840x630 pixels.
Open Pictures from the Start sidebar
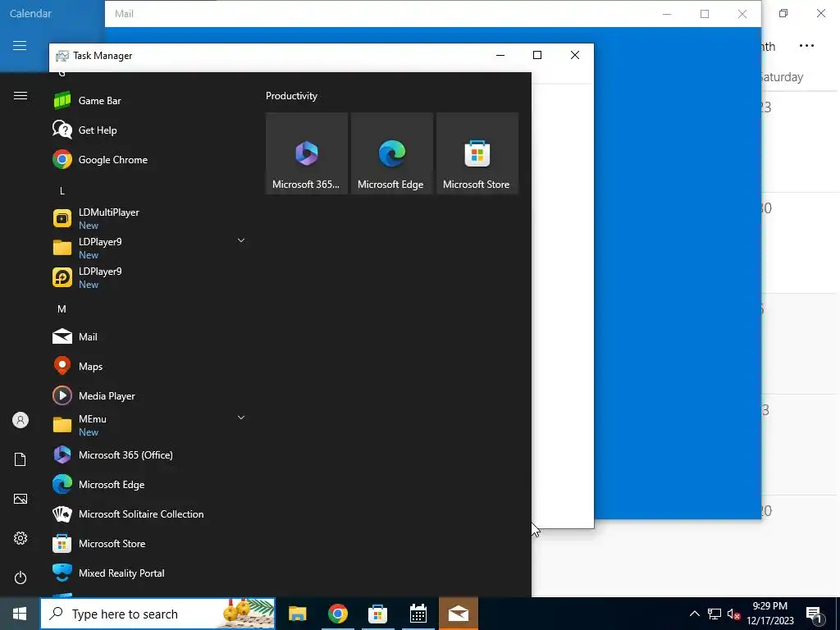(21, 499)
